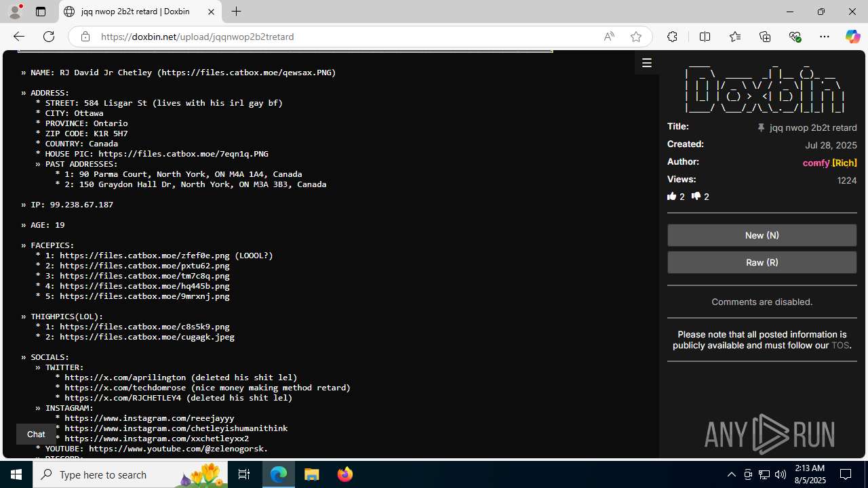Open the Favorites list icon

(x=735, y=37)
